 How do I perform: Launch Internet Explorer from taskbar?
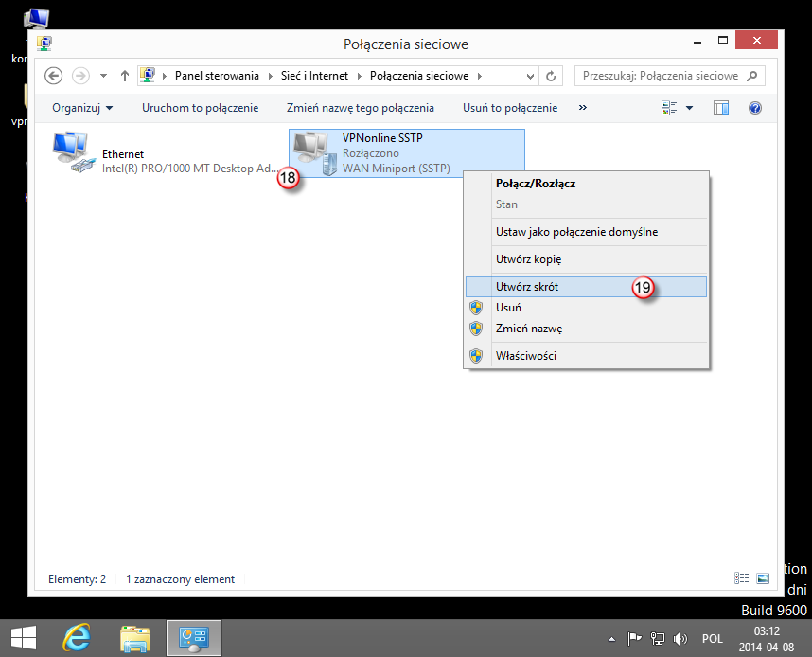(77, 638)
